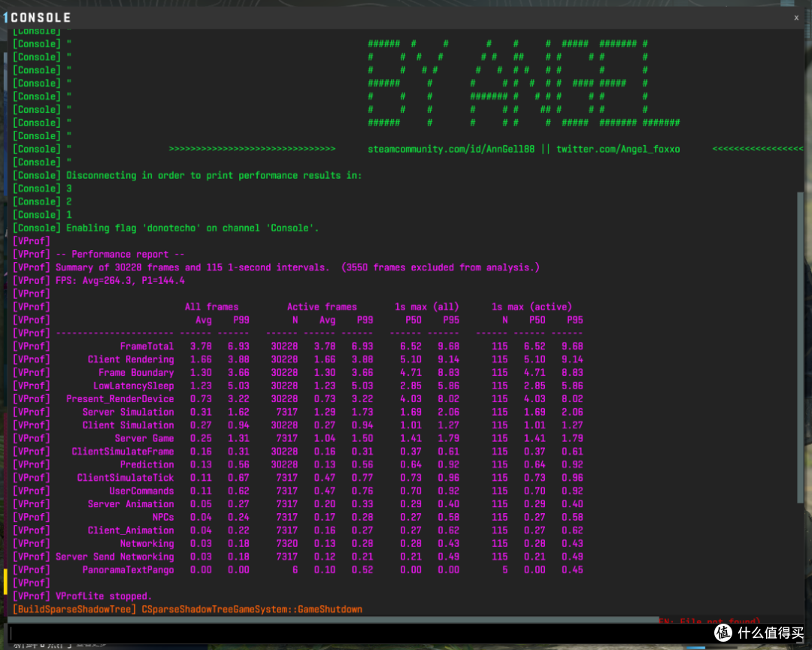Click the BuildSparseShadowTree GameShutdown line

[187, 609]
